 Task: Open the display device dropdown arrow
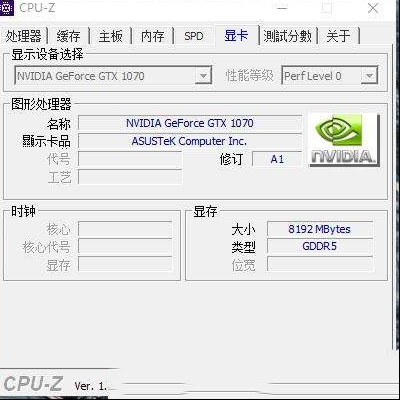(x=203, y=76)
